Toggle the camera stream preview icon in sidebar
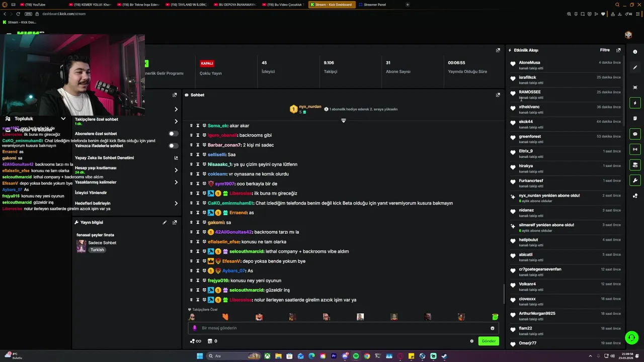The image size is (644, 362). coord(635,165)
